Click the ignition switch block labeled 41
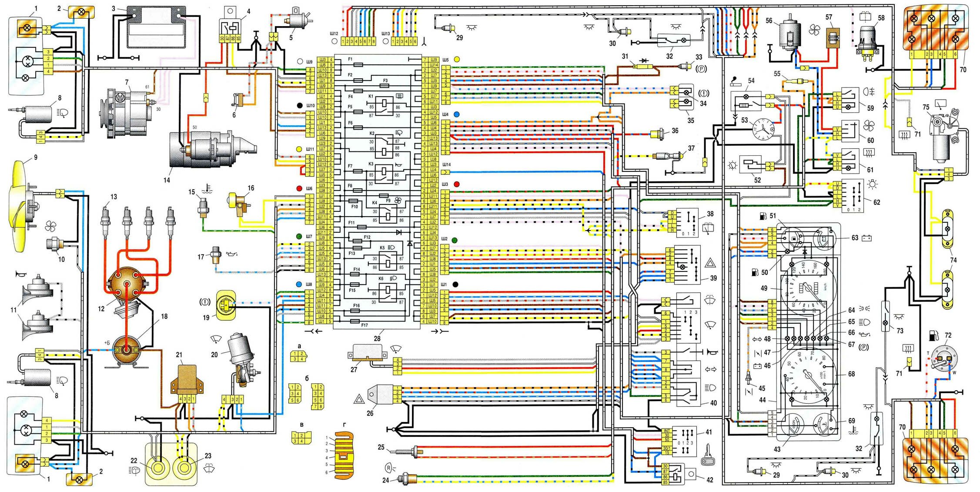 (x=684, y=441)
